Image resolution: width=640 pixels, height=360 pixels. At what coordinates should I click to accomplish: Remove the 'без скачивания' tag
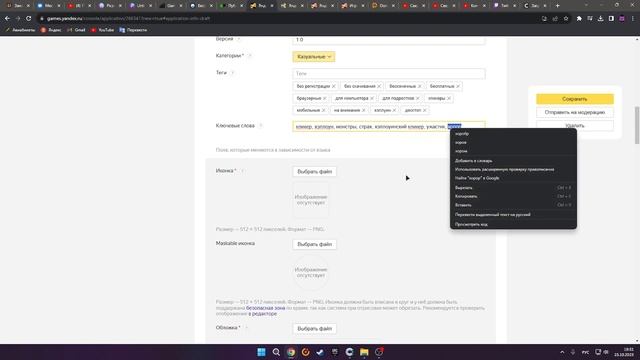(x=379, y=87)
